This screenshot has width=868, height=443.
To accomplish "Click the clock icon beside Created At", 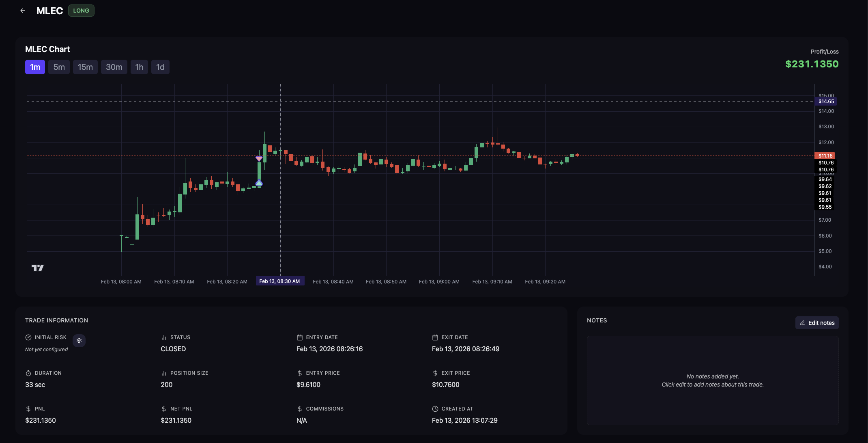I will [435, 409].
